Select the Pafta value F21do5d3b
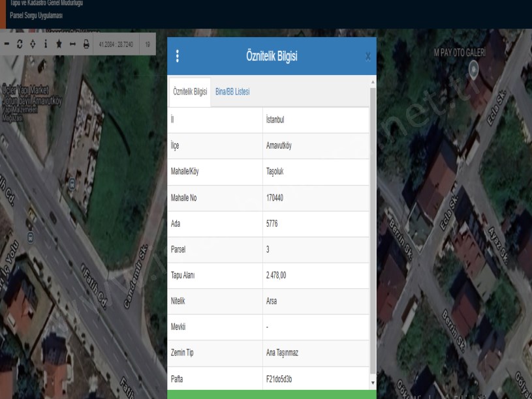The height and width of the screenshot is (399, 532). pos(279,379)
